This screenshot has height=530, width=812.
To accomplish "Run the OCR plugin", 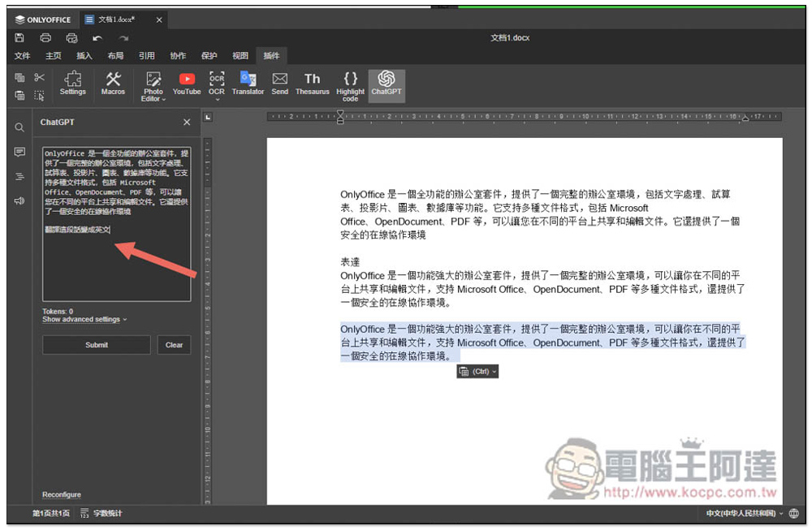I will coord(217,85).
